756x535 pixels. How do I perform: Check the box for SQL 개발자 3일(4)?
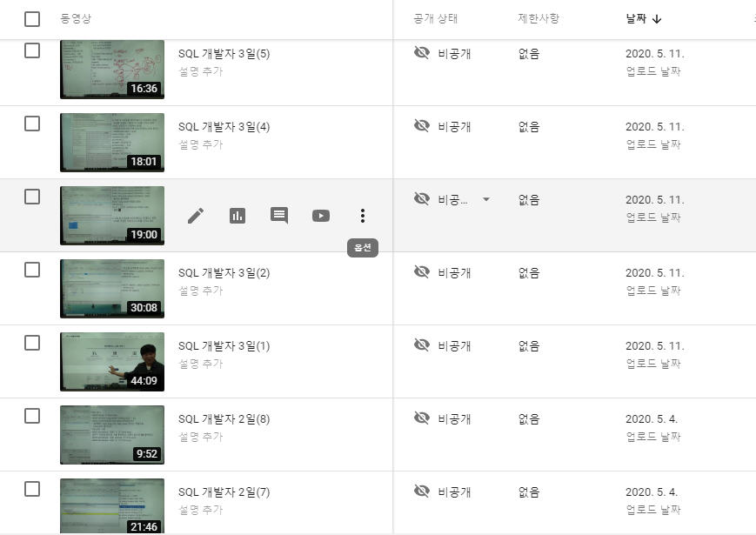pyautogui.click(x=32, y=124)
